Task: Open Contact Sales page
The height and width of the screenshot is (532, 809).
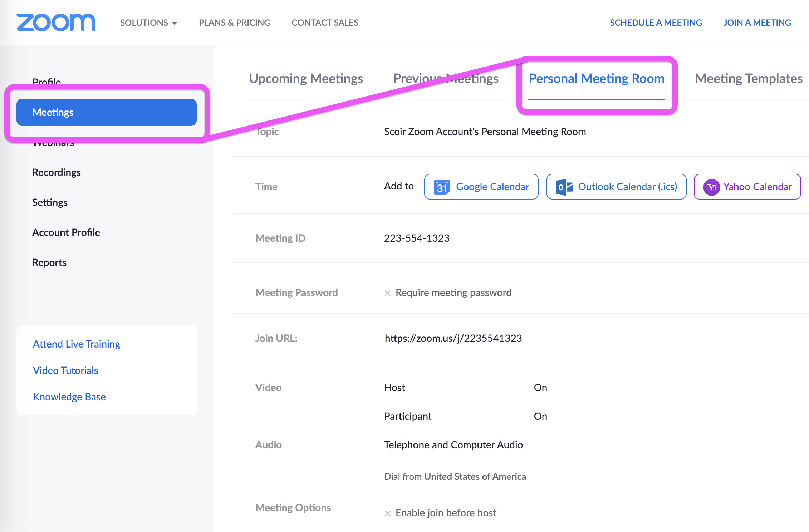Action: tap(325, 23)
